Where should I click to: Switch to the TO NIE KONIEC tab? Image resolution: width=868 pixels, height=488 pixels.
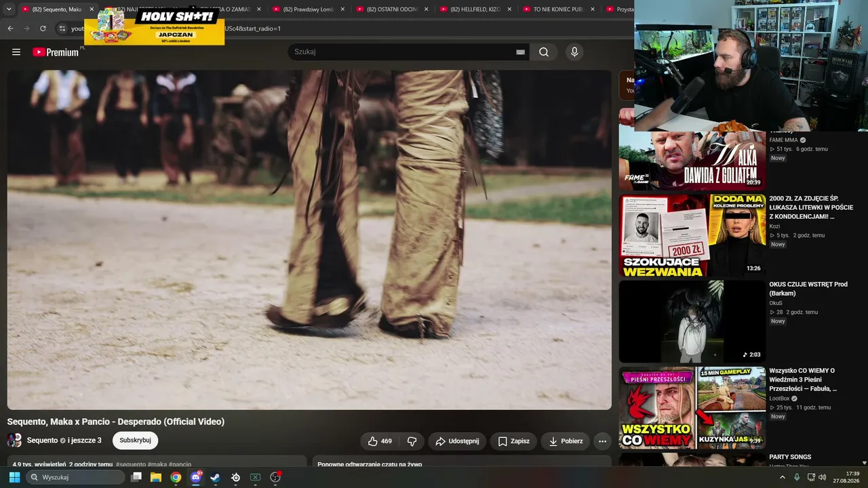pyautogui.click(x=559, y=9)
